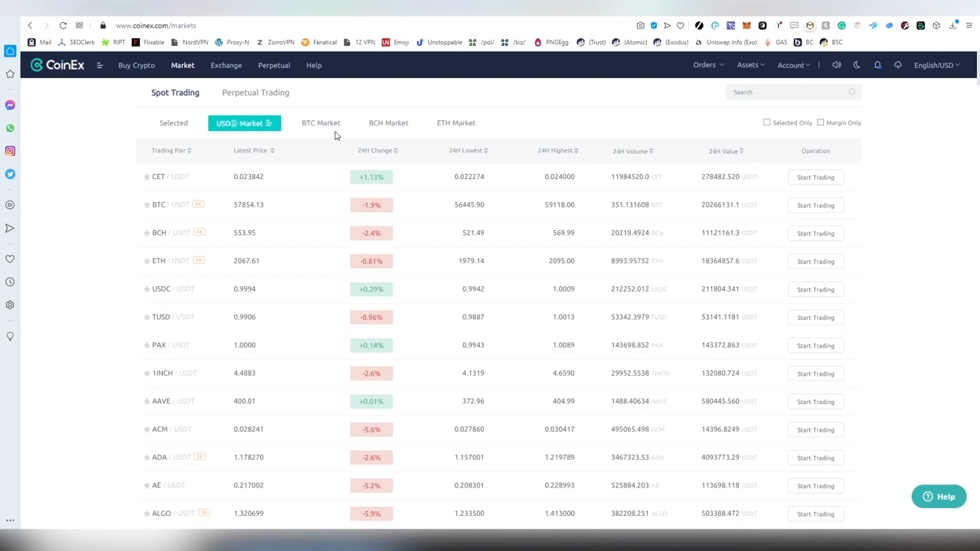This screenshot has height=551, width=980.
Task: Star the ETH/USDT trading pair
Action: [147, 261]
